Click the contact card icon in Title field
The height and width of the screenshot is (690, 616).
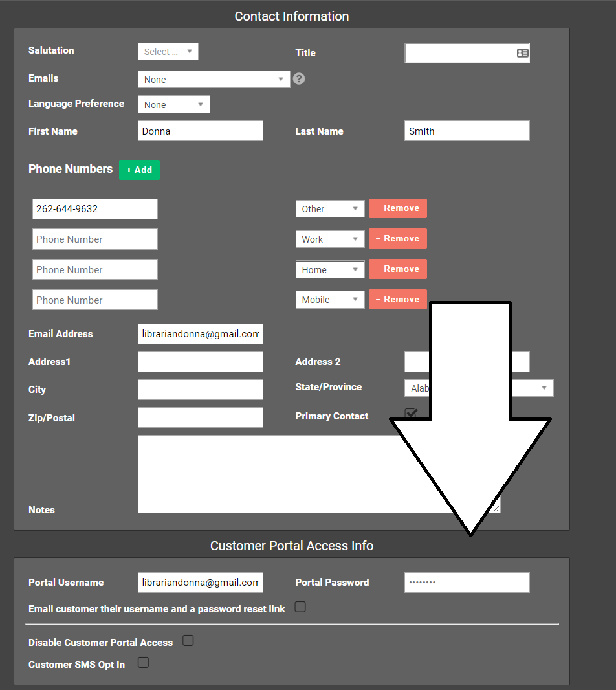(x=522, y=53)
